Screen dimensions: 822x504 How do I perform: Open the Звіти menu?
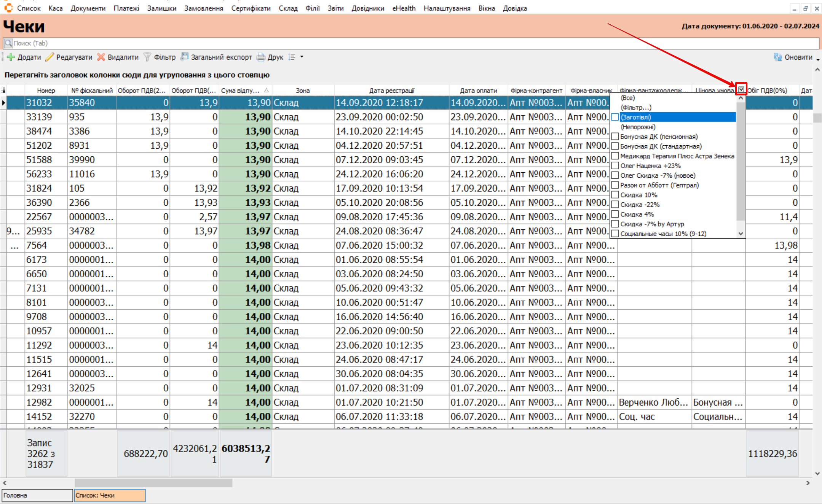point(335,8)
